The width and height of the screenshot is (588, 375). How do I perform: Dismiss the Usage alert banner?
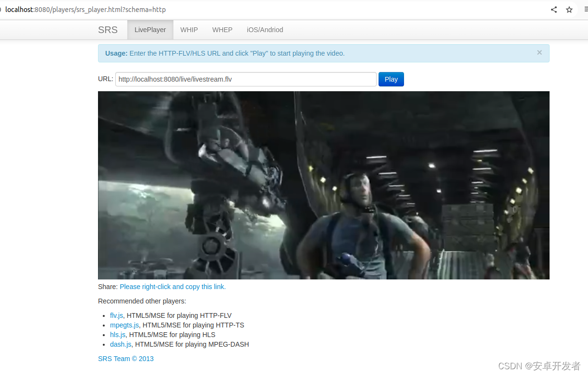(x=539, y=53)
